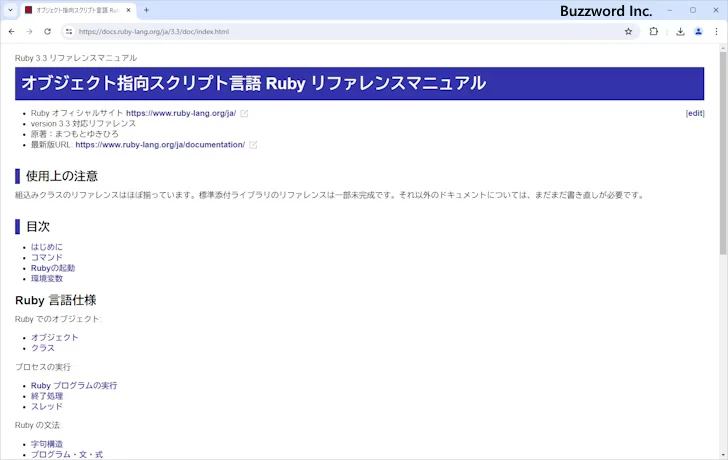The image size is (728, 460).
Task: Open the tab search dropdown arrow
Action: point(10,10)
